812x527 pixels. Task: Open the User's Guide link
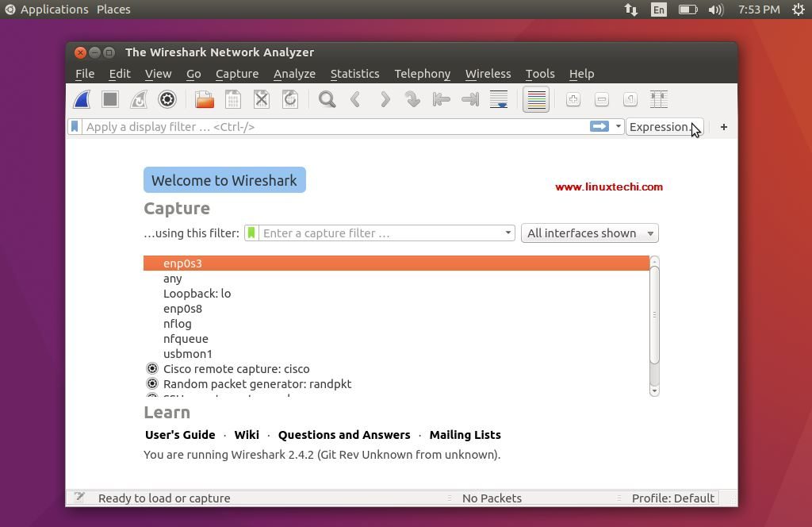[180, 434]
